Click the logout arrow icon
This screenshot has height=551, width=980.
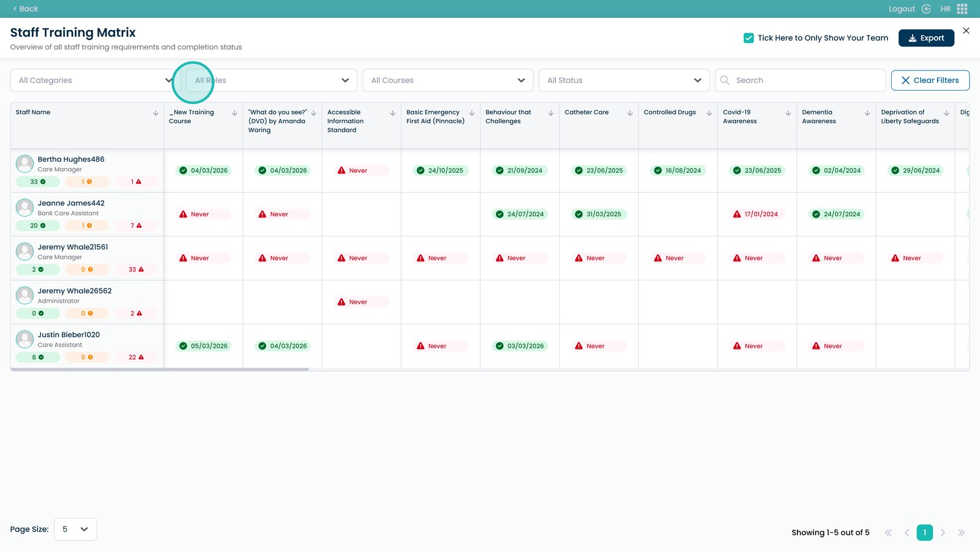(926, 9)
